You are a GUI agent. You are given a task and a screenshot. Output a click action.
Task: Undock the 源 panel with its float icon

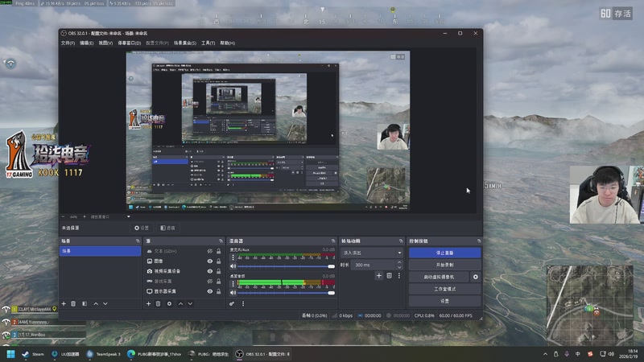point(221,241)
